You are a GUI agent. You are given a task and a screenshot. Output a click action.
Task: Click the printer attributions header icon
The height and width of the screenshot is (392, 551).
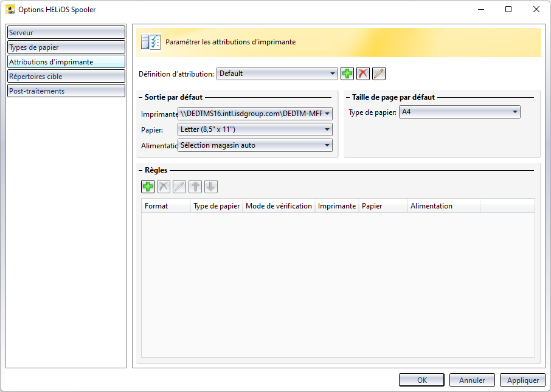pyautogui.click(x=151, y=42)
